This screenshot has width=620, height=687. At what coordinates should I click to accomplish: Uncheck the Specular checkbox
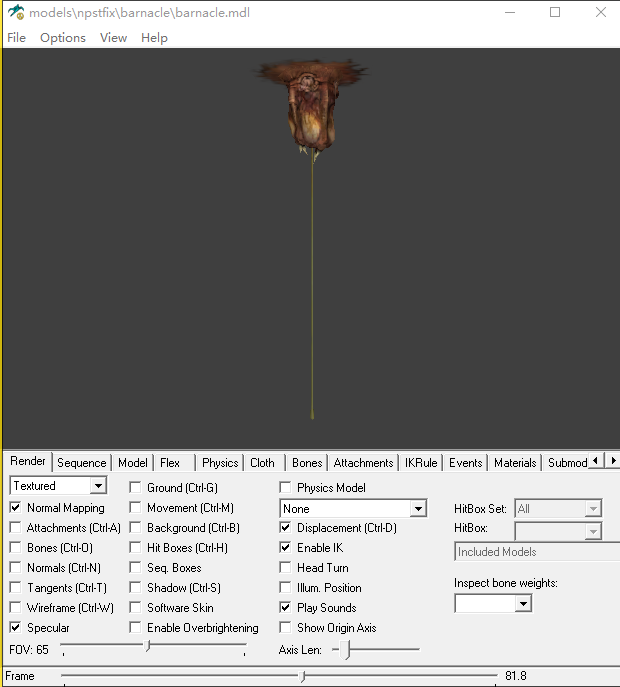(15, 627)
